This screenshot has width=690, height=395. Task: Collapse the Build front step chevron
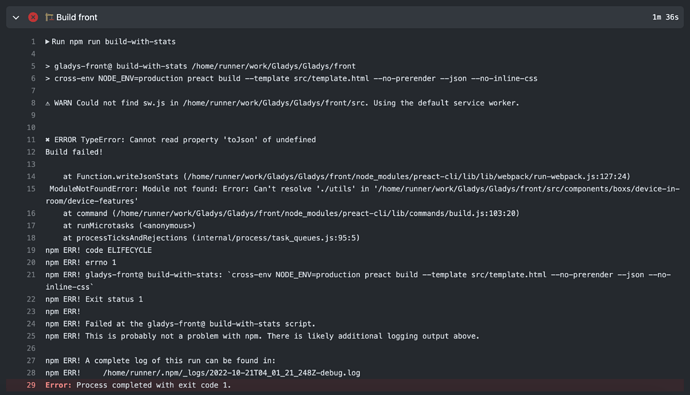16,18
